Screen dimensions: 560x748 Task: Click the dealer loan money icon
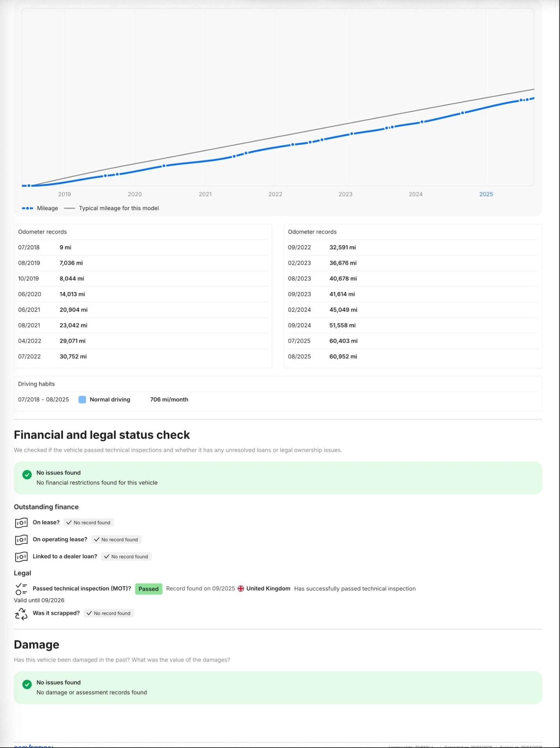tap(21, 557)
